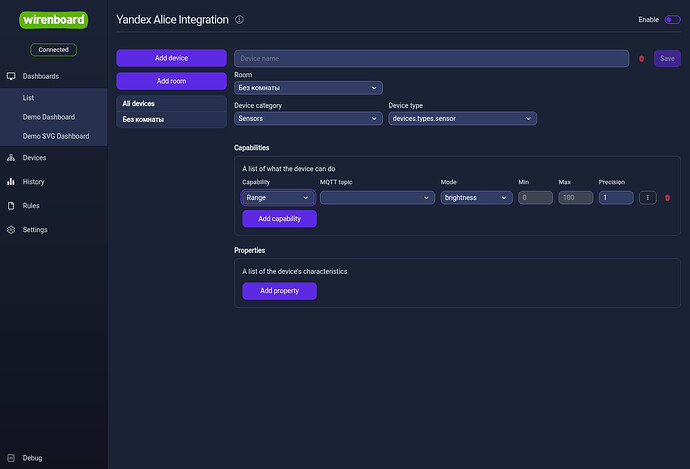Select All devices in the list
Screen dimensions: 690x469
(x=171, y=104)
